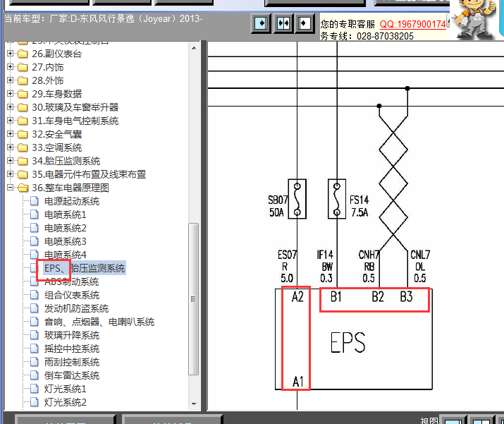
Task: Click the tree panel scroll-up arrow
Action: pos(194,48)
